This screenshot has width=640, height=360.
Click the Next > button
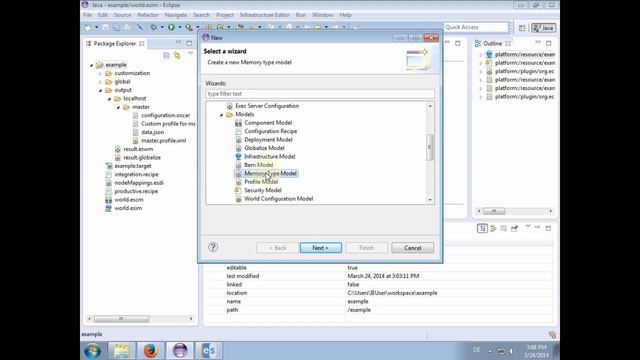pyautogui.click(x=321, y=248)
